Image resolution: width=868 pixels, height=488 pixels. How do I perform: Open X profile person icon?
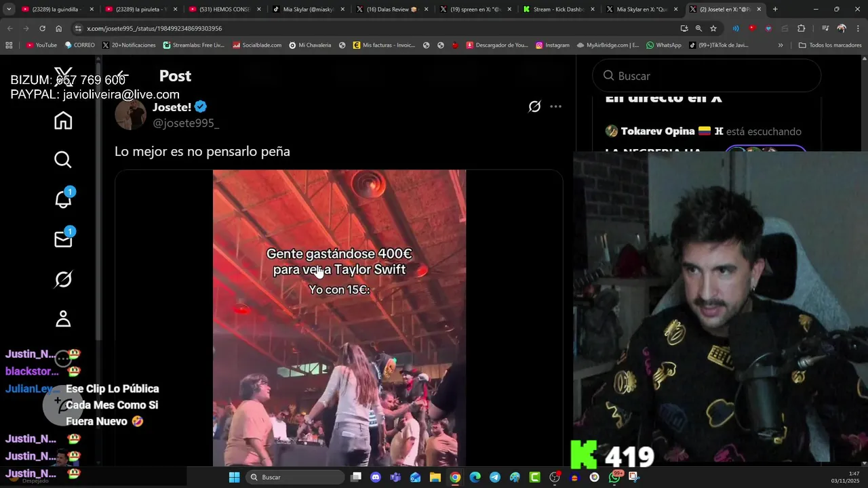click(63, 319)
